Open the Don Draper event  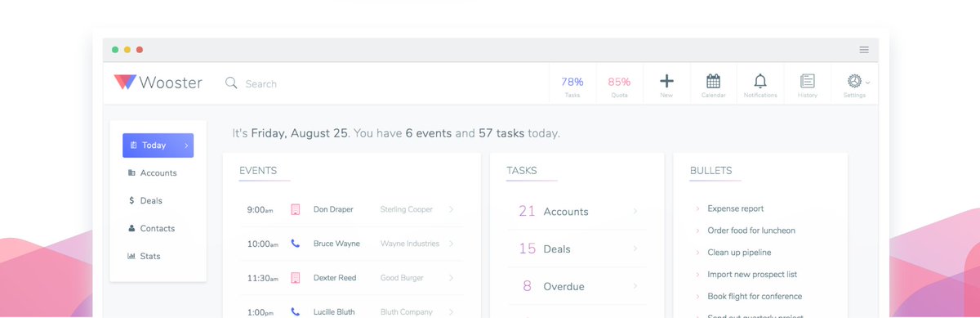point(351,209)
